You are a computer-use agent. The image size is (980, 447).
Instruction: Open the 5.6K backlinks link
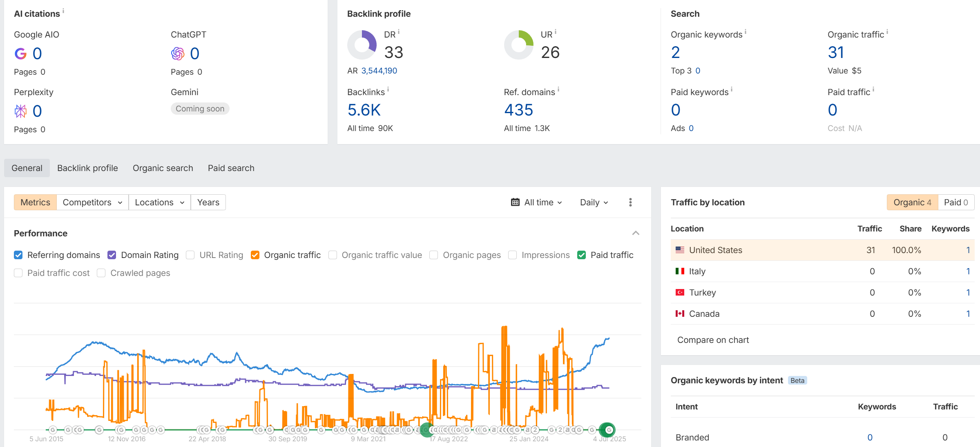pyautogui.click(x=364, y=110)
